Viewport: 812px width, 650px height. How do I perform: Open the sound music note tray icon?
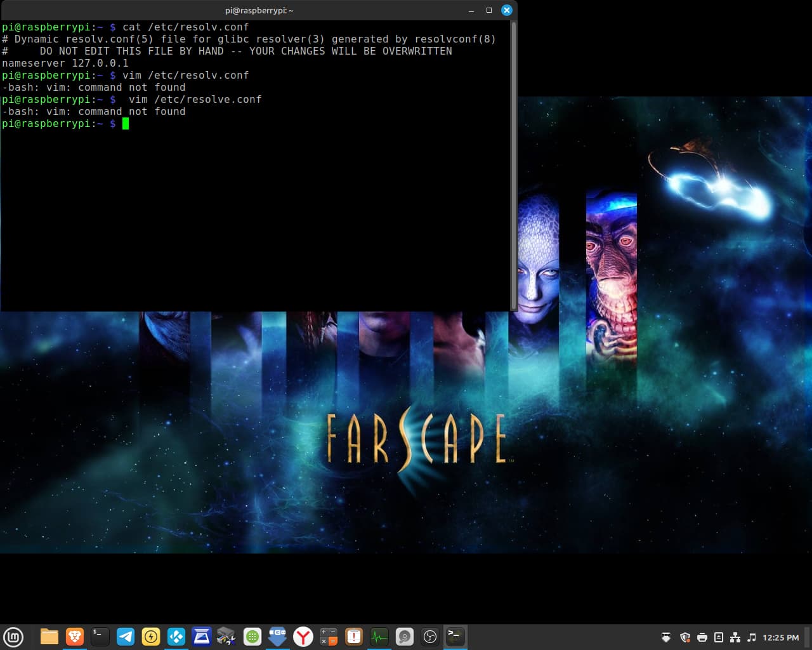point(752,637)
